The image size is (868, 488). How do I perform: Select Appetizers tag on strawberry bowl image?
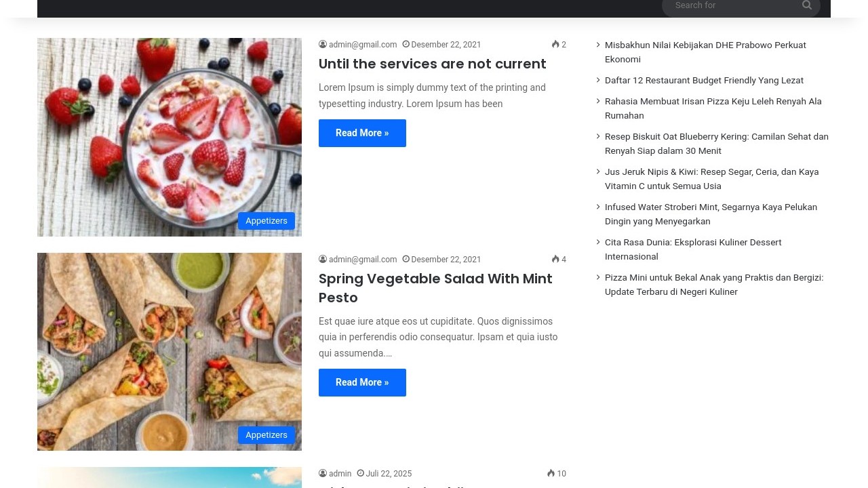click(266, 221)
